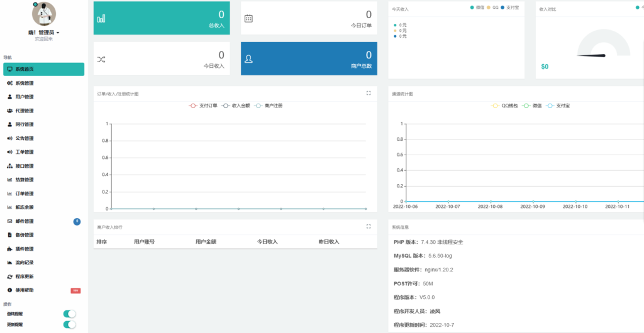
Task: Click the 服务器软件 nginx/1.20.2 line
Action: coord(423,270)
